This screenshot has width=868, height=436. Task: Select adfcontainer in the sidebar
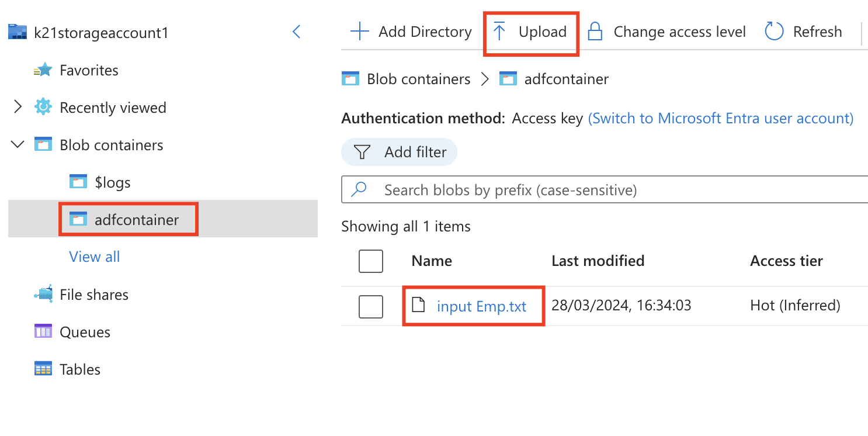coord(136,220)
